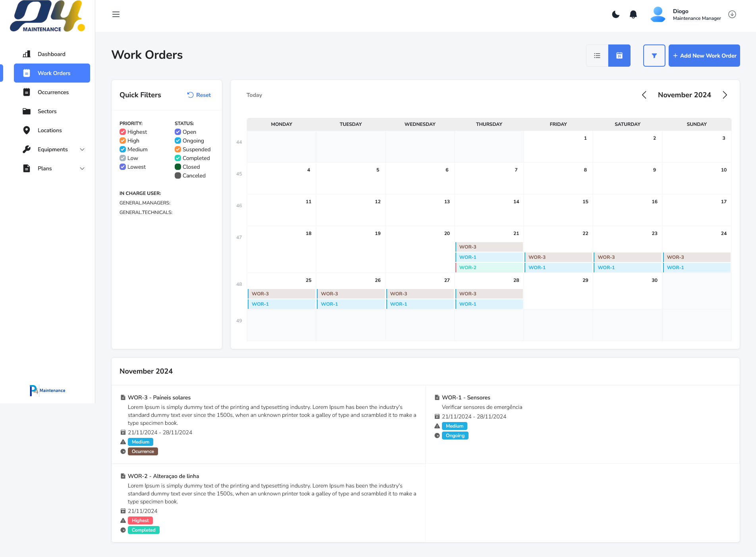Select Work Orders in the sidebar

coord(52,73)
